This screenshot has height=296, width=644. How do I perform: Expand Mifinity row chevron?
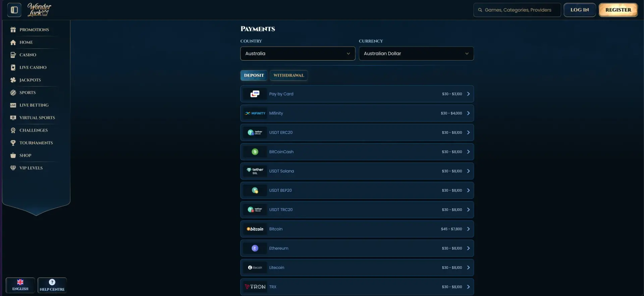click(x=468, y=113)
